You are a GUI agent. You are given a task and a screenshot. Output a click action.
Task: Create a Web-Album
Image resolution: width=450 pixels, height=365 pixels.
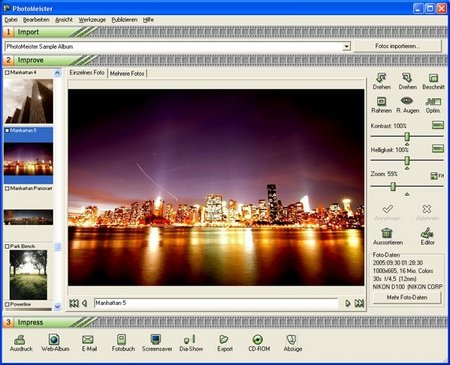54,340
